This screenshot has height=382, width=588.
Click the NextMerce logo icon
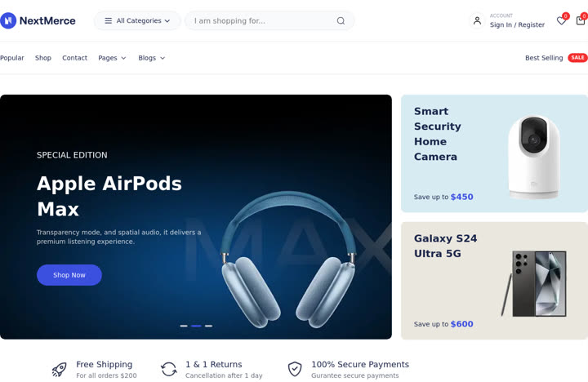point(8,20)
